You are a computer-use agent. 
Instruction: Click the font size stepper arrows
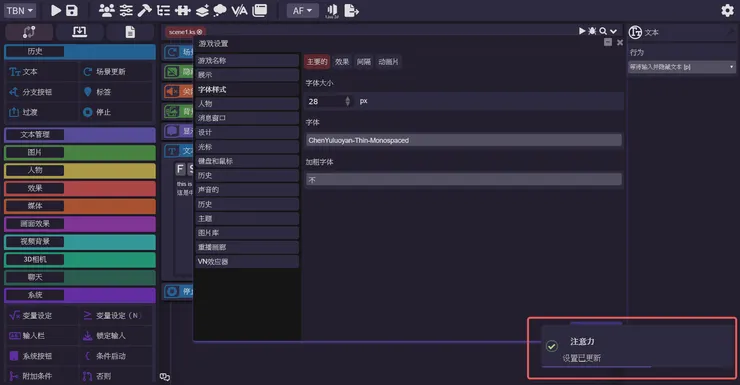(x=348, y=101)
